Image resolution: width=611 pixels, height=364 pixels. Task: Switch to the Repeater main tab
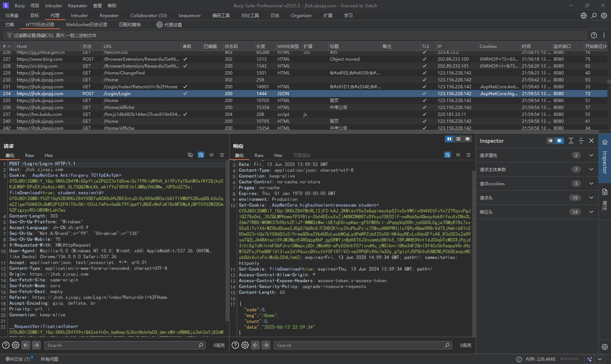tap(109, 16)
